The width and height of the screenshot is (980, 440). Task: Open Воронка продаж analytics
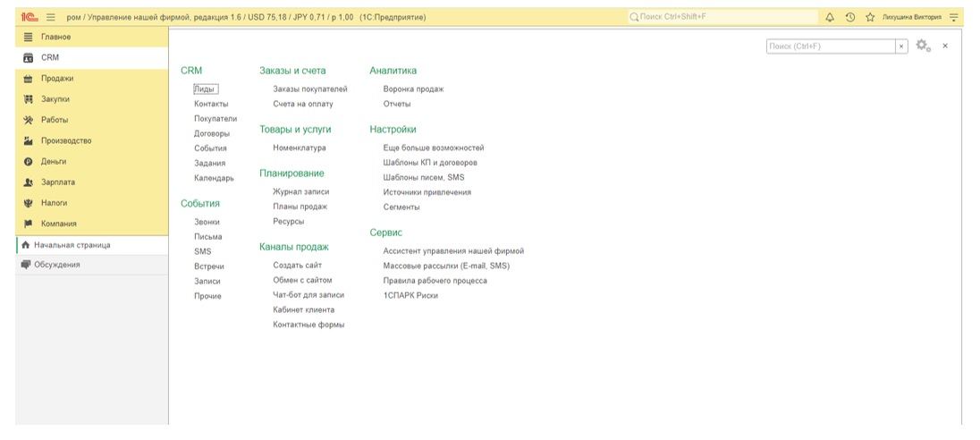tap(413, 89)
